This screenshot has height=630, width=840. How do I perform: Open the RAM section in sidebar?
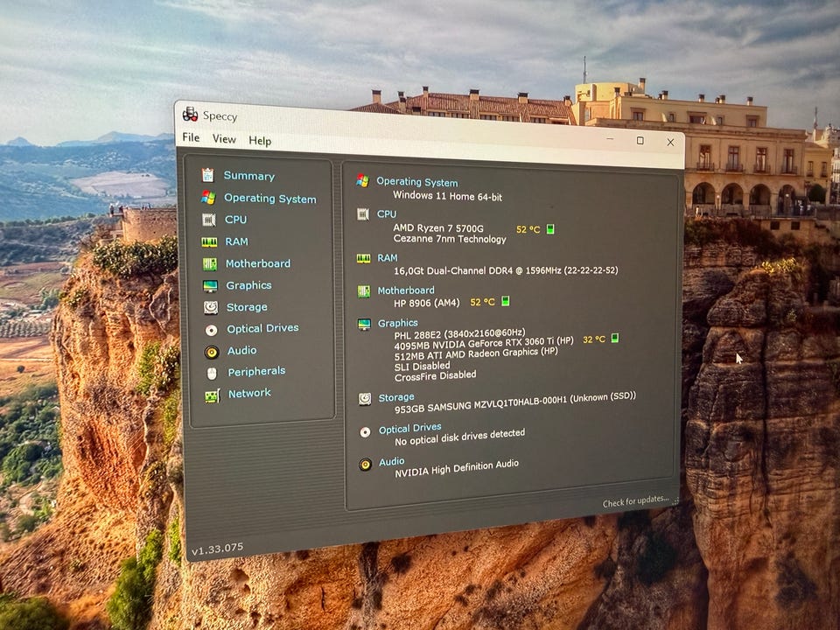pyautogui.click(x=236, y=241)
